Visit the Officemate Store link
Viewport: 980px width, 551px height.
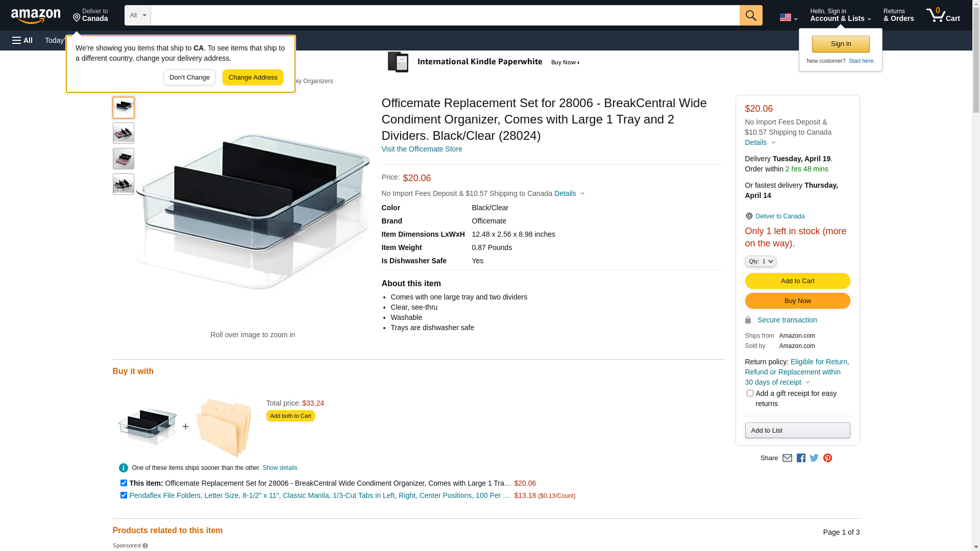pyautogui.click(x=422, y=149)
